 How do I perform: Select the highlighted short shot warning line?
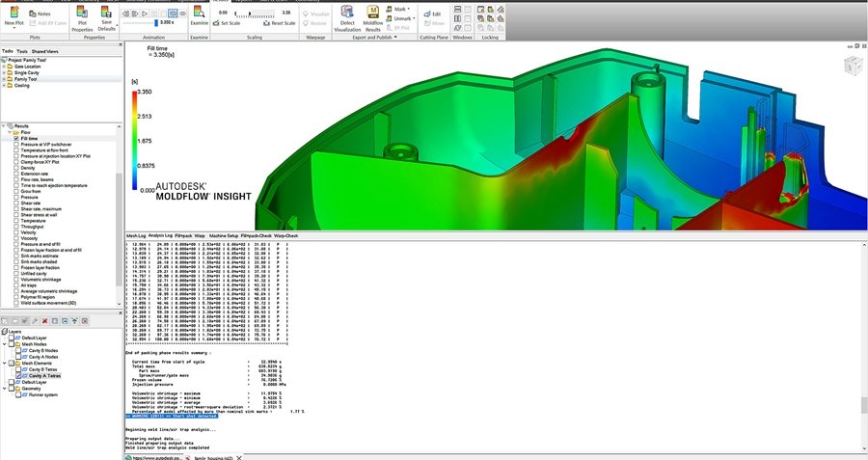[172, 416]
